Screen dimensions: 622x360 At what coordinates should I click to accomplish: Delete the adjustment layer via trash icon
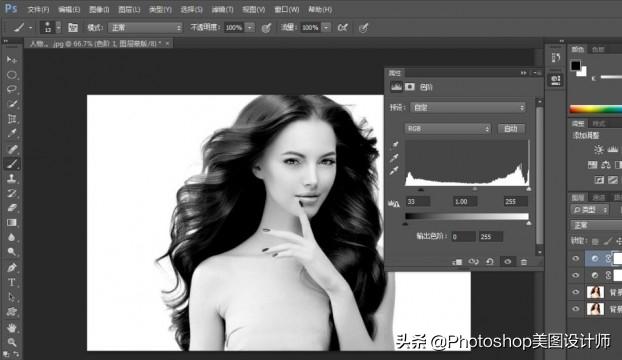[524, 262]
